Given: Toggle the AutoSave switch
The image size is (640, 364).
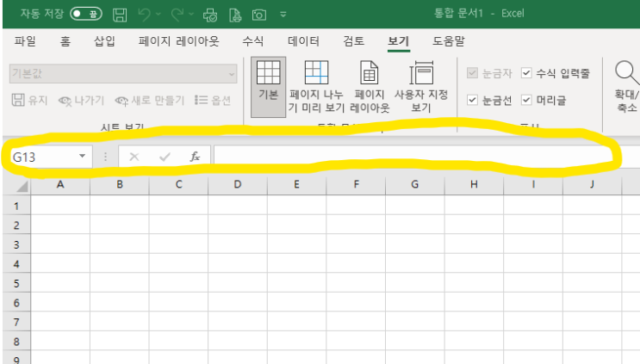Looking at the screenshot, I should click(86, 15).
